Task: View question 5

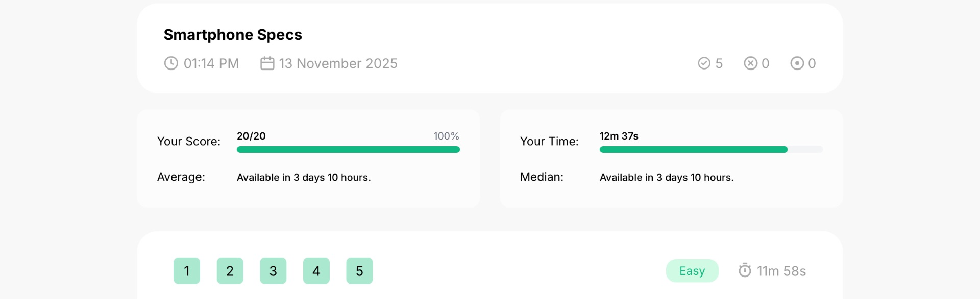Action: (x=360, y=271)
